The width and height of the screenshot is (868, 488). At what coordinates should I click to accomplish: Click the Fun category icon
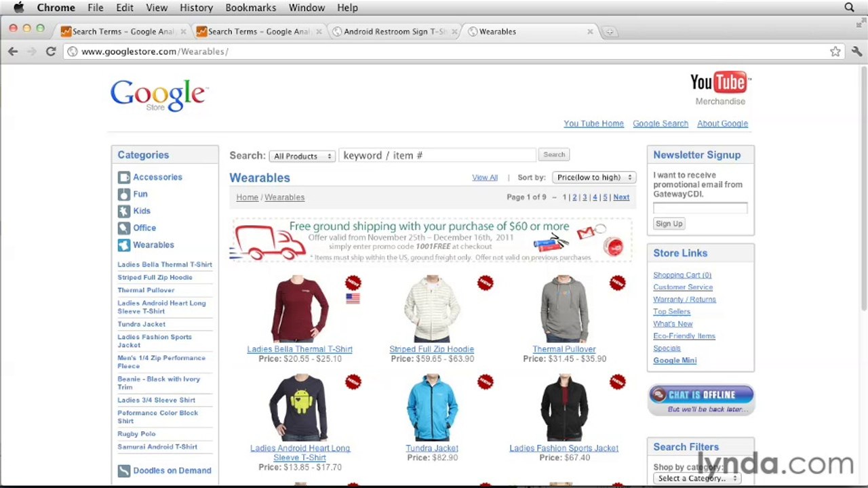pyautogui.click(x=123, y=195)
